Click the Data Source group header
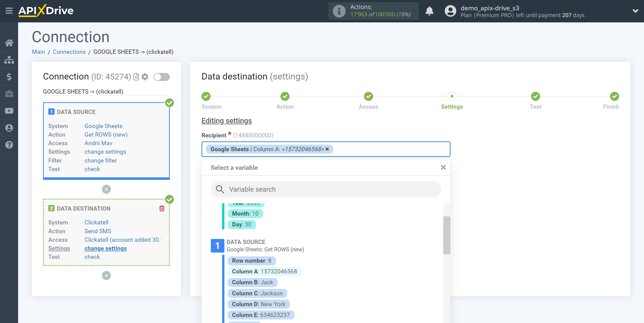The width and height of the screenshot is (644, 323). pos(257,246)
